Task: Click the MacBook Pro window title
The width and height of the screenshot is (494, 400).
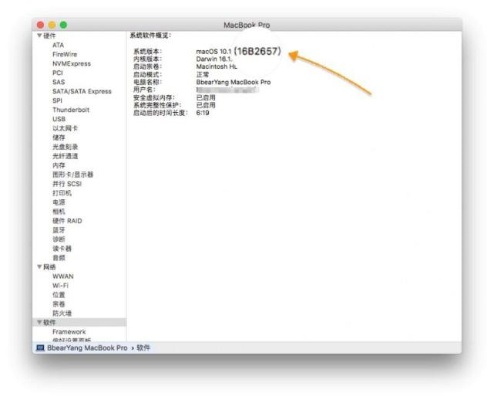Action: 247,25
